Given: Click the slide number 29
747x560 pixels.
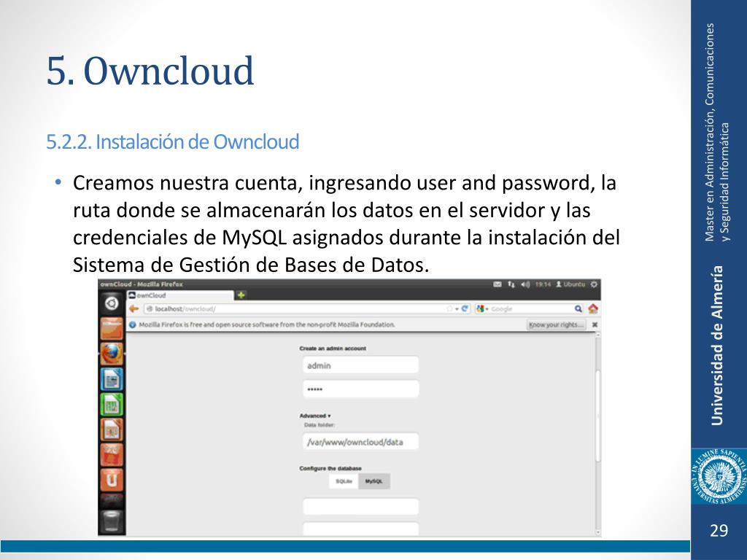Looking at the screenshot, I should tap(719, 531).
